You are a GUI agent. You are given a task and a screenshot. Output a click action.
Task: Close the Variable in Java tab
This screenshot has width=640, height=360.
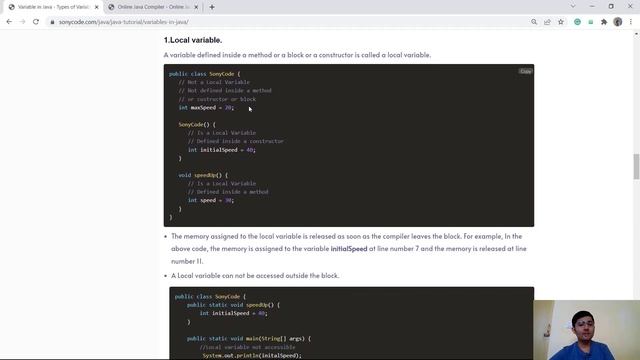[x=97, y=7]
